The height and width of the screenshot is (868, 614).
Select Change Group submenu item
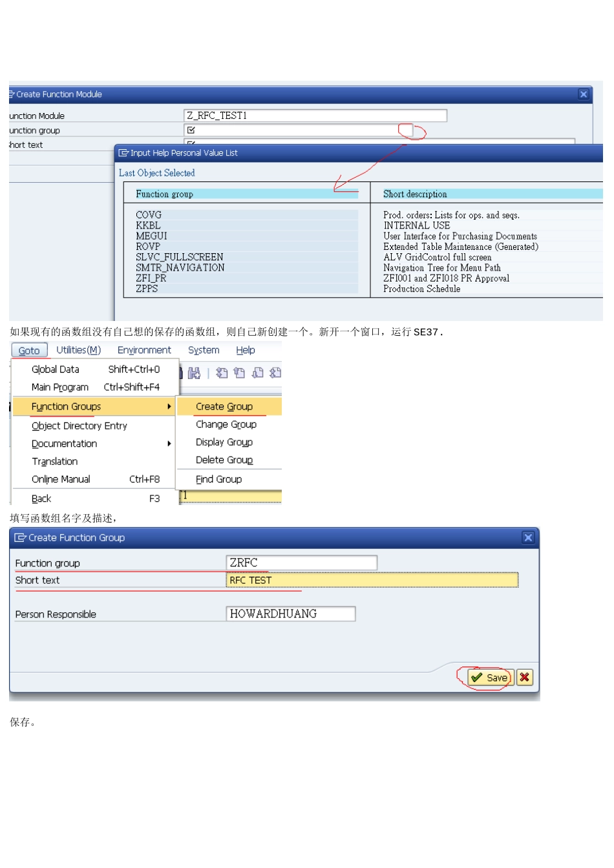(x=229, y=424)
